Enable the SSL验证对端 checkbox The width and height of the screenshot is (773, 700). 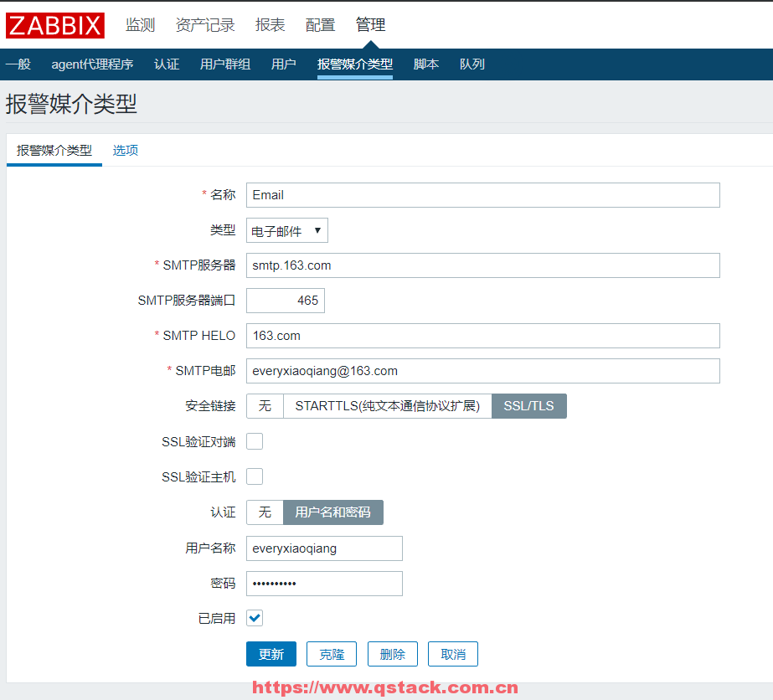point(255,441)
